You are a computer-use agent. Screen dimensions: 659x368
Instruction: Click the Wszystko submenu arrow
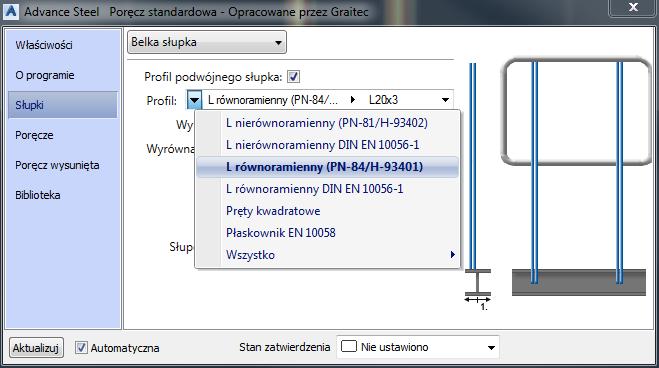coord(452,255)
